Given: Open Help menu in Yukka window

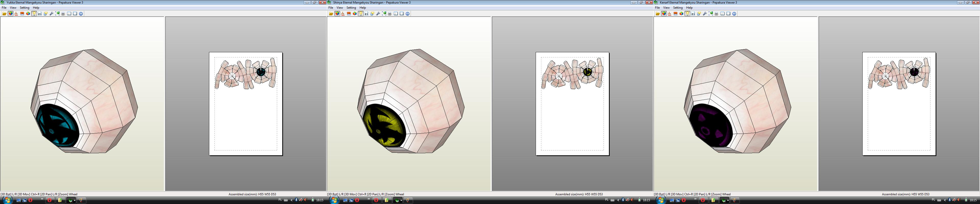Looking at the screenshot, I should (x=36, y=8).
